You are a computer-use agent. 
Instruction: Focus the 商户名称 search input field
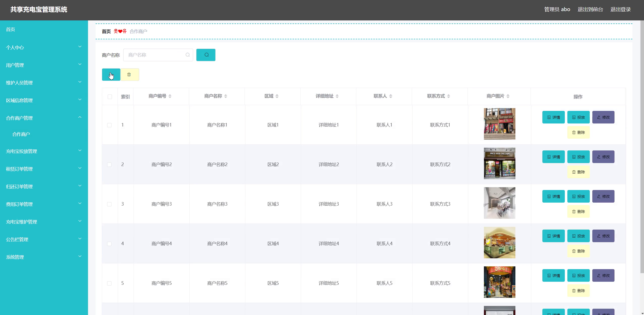158,55
